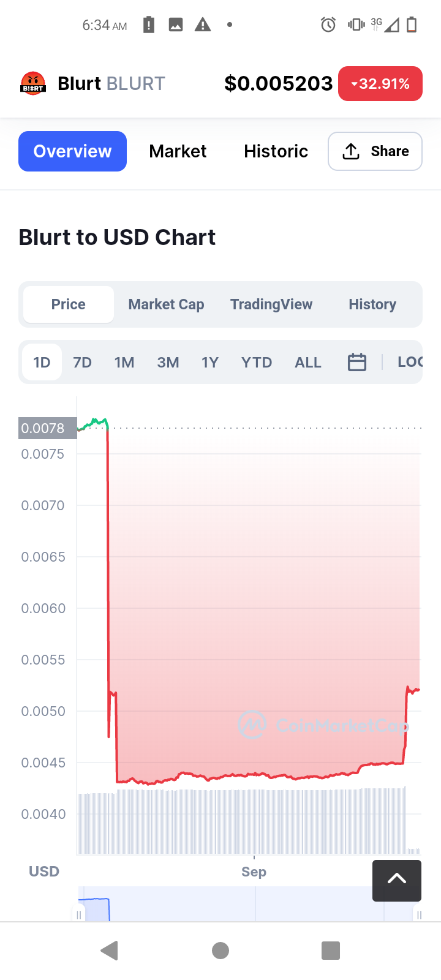Viewport: 441px width, 980px height.
Task: Tap the Share button
Action: (375, 151)
